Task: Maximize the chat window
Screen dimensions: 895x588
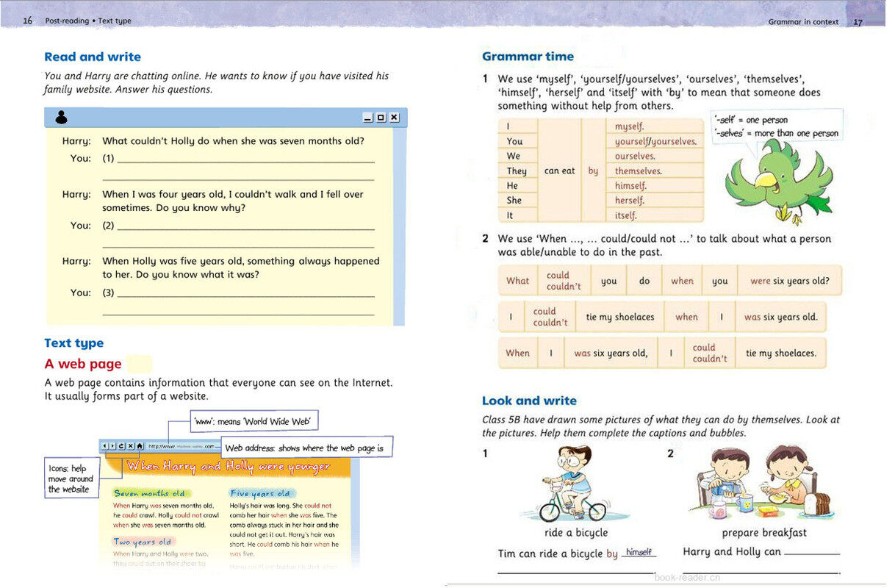Action: pos(381,118)
